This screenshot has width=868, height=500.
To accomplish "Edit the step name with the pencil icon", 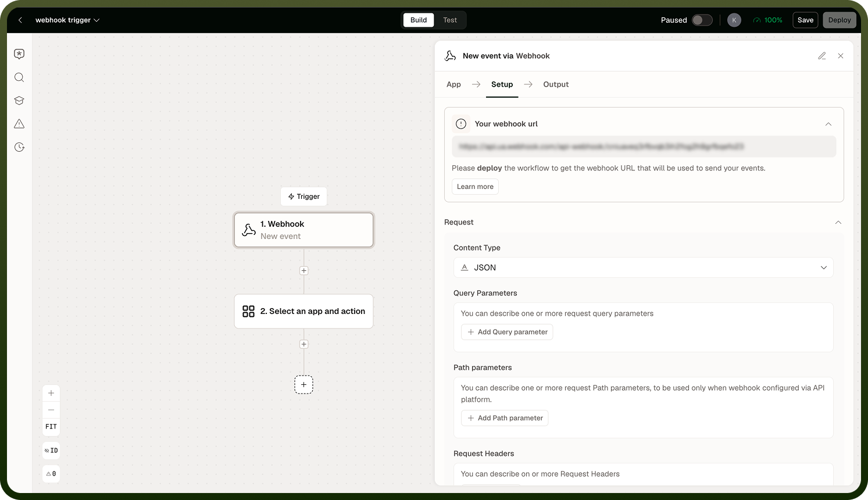I will click(x=822, y=56).
